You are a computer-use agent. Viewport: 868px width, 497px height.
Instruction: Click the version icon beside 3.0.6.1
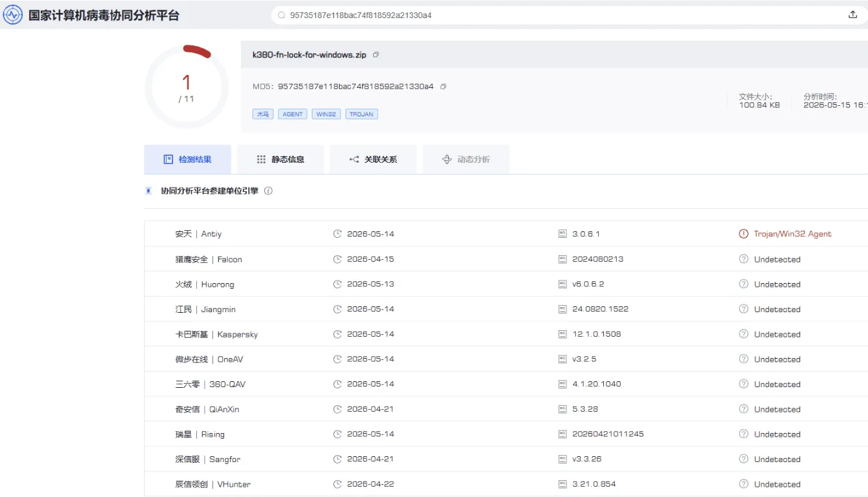(563, 234)
